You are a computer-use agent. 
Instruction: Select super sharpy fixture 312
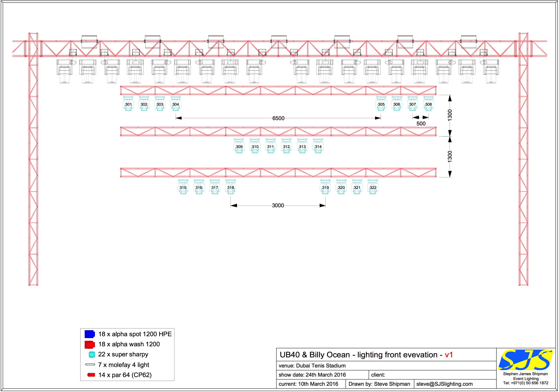(286, 146)
